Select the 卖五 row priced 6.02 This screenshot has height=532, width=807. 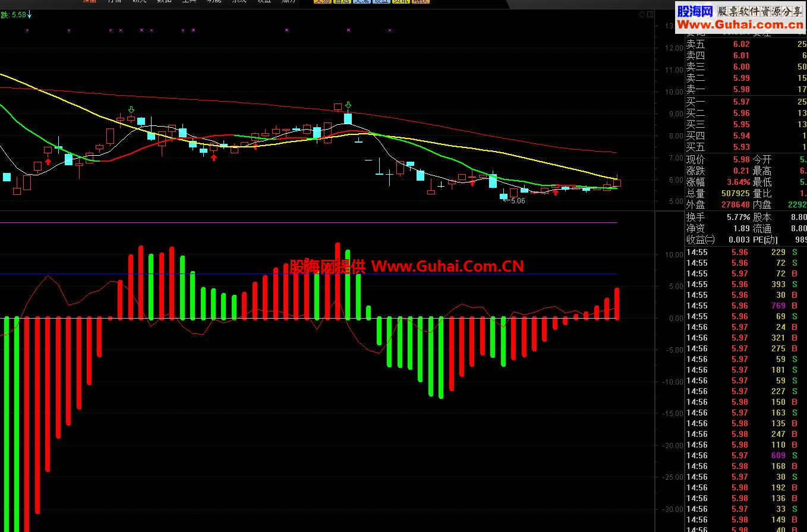746,44
